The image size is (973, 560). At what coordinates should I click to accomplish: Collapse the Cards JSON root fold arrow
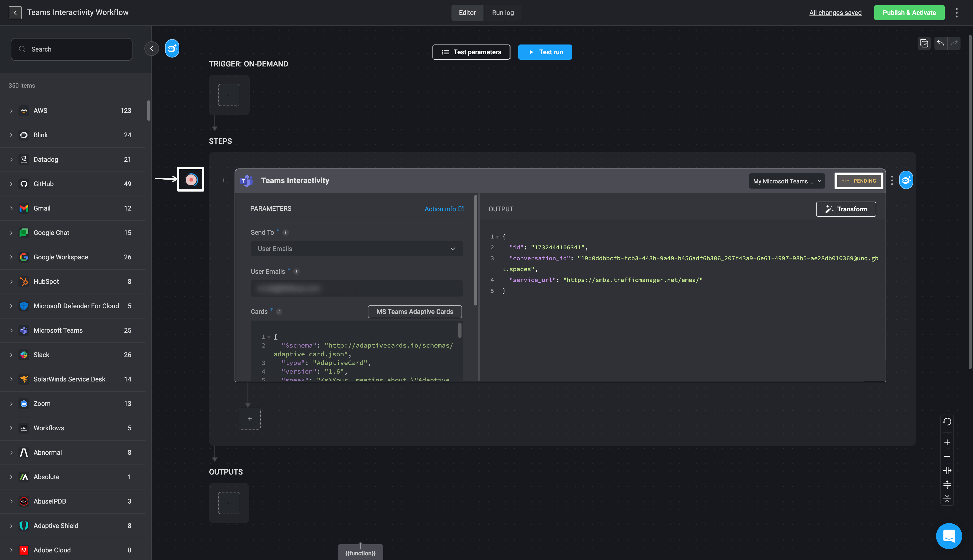pos(269,337)
